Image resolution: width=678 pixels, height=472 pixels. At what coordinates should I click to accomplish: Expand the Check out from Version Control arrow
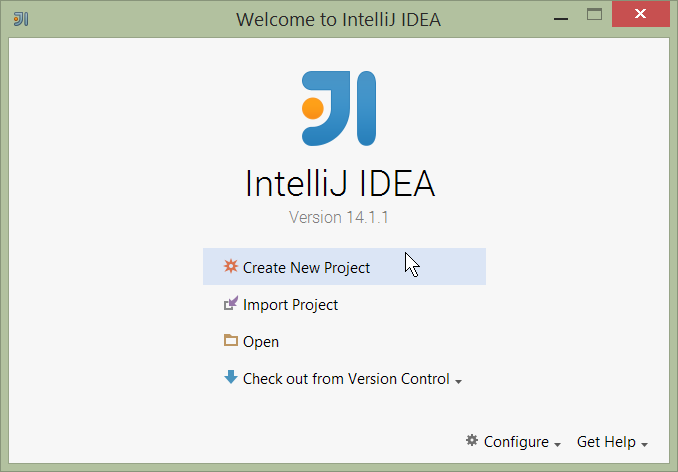[x=458, y=382]
